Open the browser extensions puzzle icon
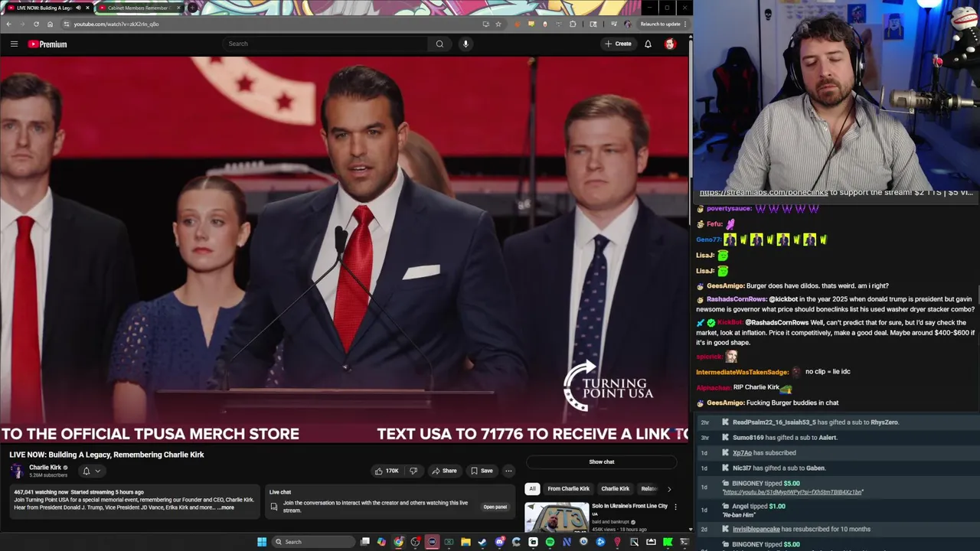 [573, 24]
